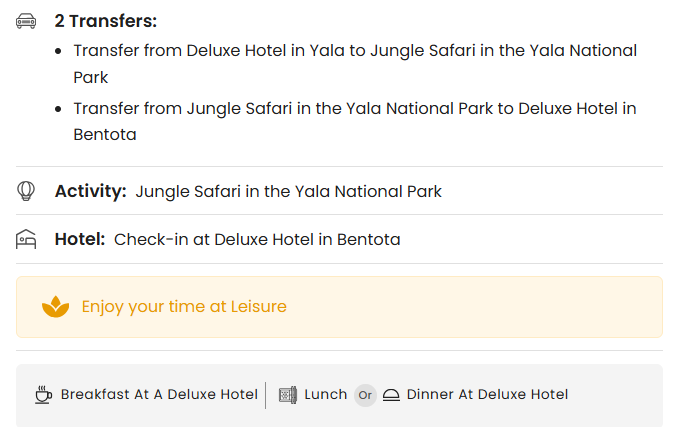Viewport: 683px width, 427px height.
Task: Click the round 'Or' badge between meals
Action: (365, 395)
